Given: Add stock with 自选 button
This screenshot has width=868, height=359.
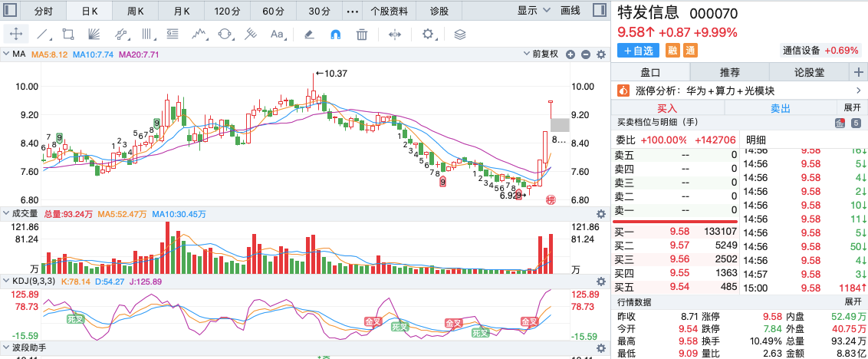Looking at the screenshot, I should tap(638, 51).
